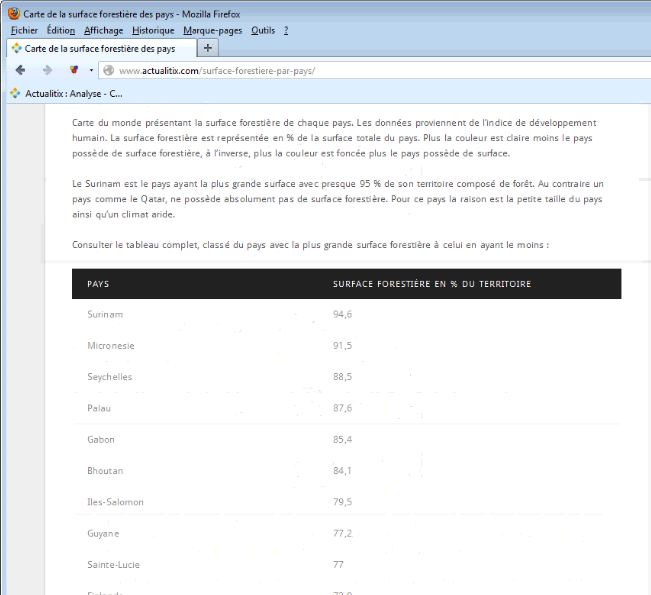Open a new tab with the plus button

(x=208, y=48)
